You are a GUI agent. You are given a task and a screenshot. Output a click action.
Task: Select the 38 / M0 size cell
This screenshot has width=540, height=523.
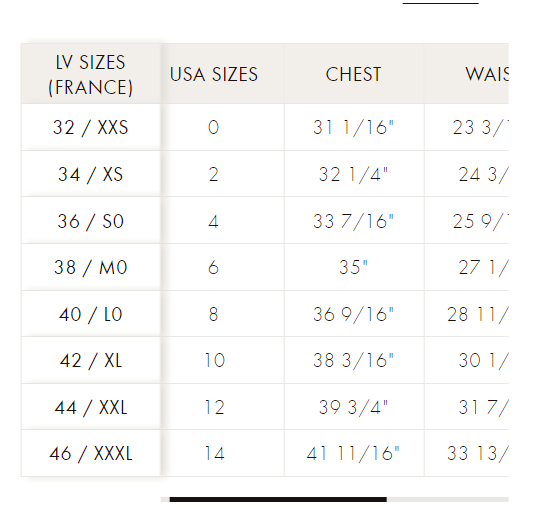91,267
